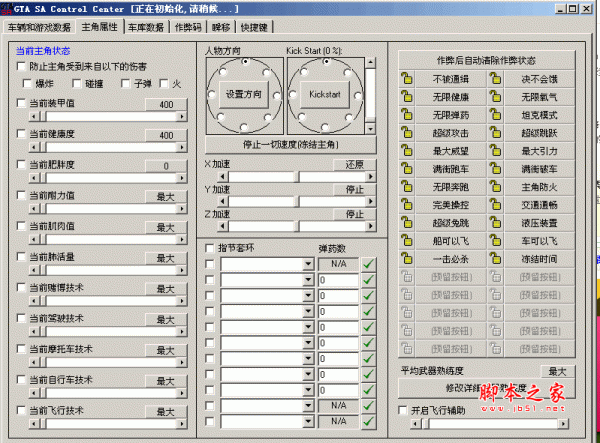Click the lock icon beside 超级攻击
The height and width of the screenshot is (443, 600).
coord(407,133)
